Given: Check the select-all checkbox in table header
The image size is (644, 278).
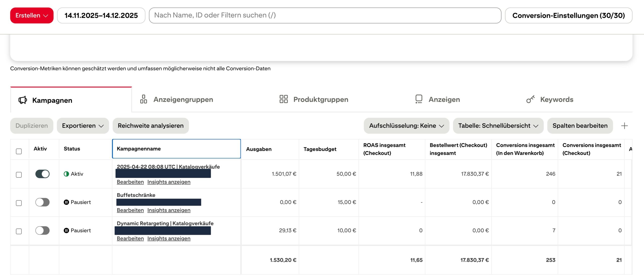Looking at the screenshot, I should (x=19, y=151).
